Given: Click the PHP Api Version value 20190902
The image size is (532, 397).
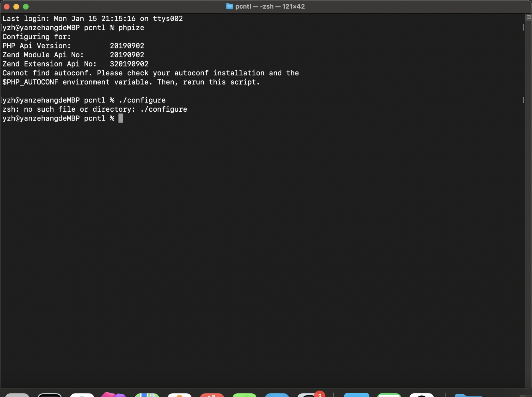Looking at the screenshot, I should coord(127,46).
